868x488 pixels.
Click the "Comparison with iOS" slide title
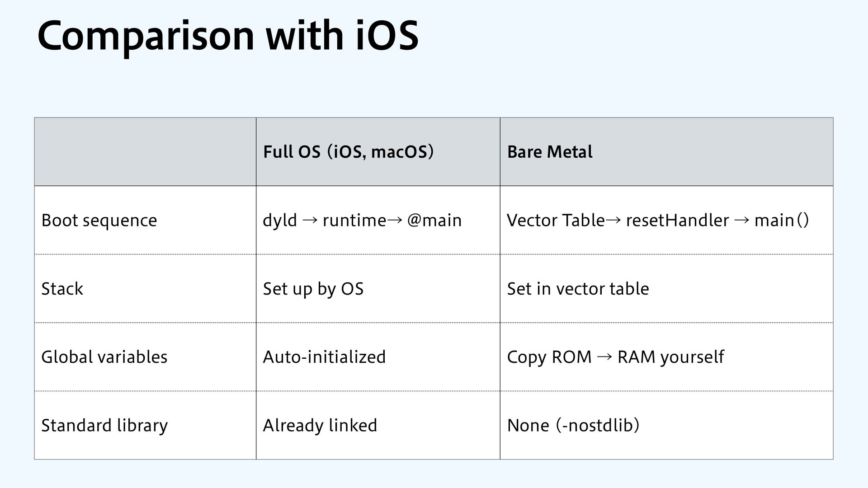tap(228, 36)
